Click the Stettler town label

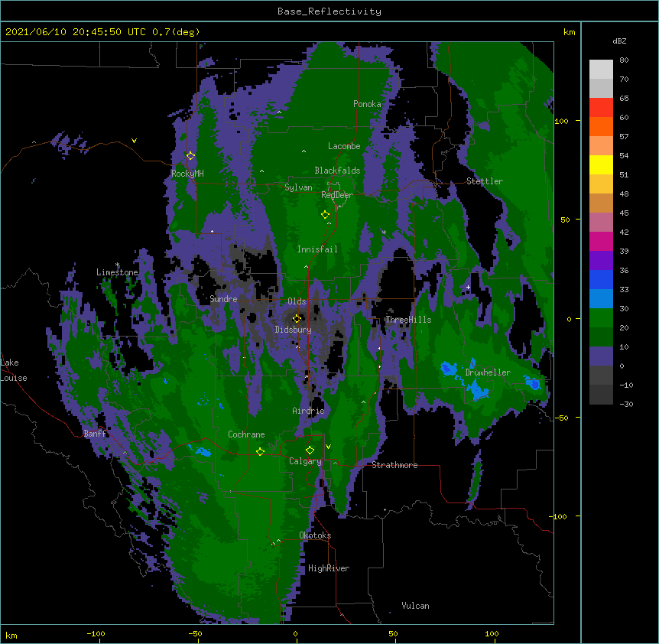click(485, 181)
